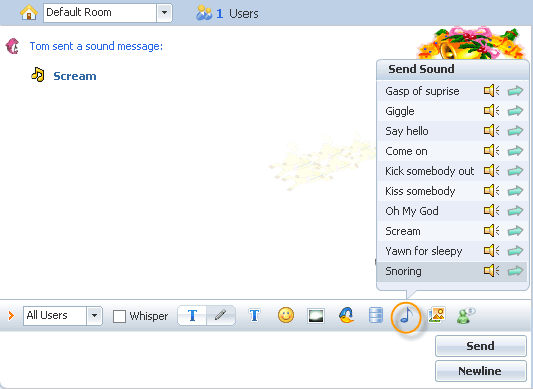Viewport: 533px width, 389px height.
Task: Open the music note sound menu
Action: tap(407, 316)
